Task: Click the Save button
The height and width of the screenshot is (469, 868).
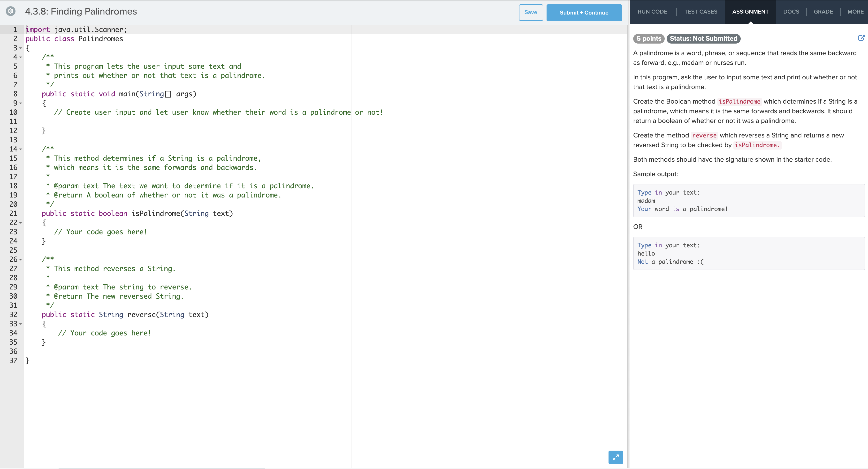Action: click(530, 13)
